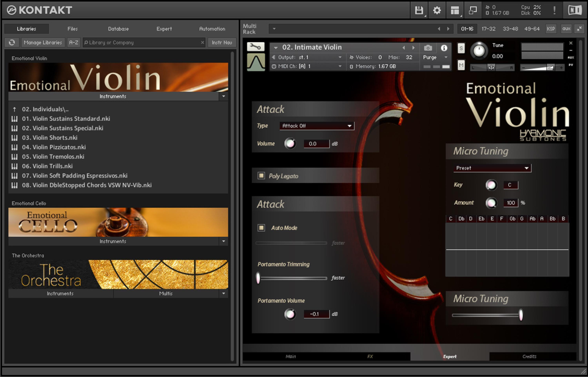The height and width of the screenshot is (377, 588).
Task: Open instrument edit mode via the wrench icon
Action: (255, 47)
